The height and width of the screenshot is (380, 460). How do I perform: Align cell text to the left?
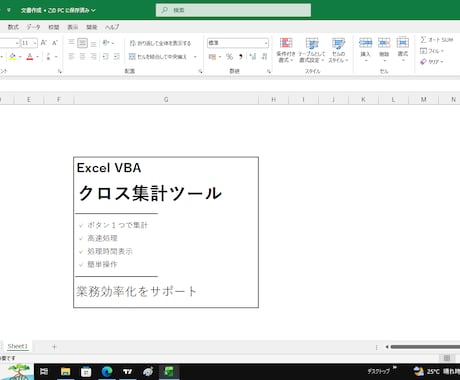tap(71, 57)
